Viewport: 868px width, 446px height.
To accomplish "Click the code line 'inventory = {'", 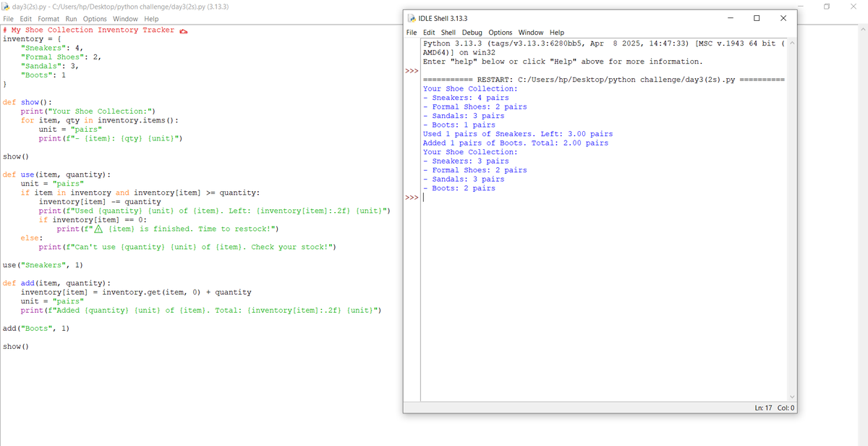I will [32, 38].
